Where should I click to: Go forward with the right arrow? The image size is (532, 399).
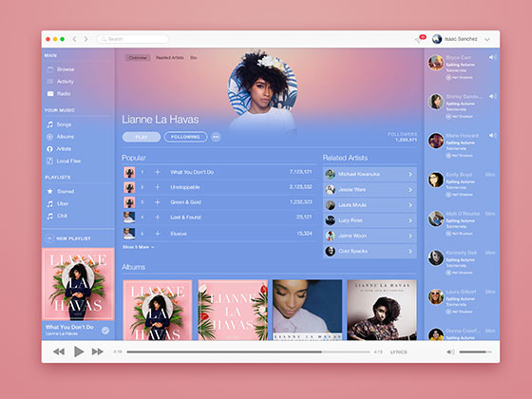[85, 39]
